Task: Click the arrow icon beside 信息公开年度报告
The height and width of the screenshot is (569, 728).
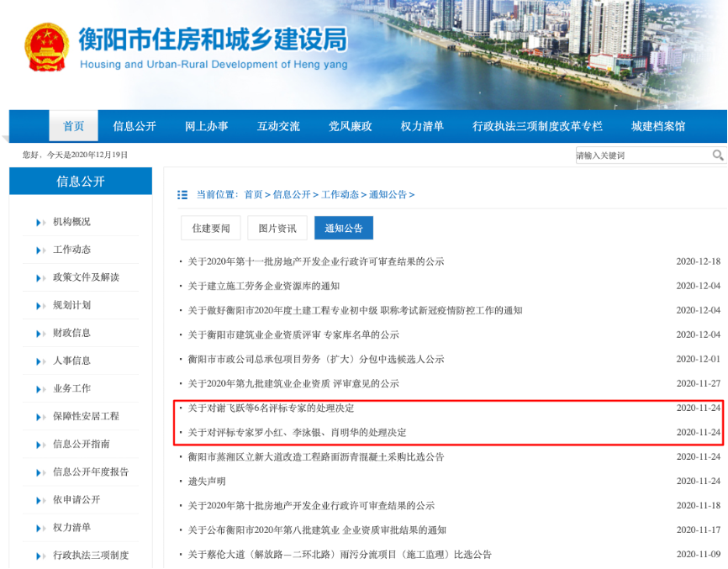Action: pos(40,472)
